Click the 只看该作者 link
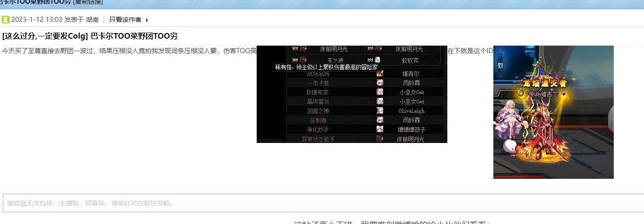 (125, 20)
